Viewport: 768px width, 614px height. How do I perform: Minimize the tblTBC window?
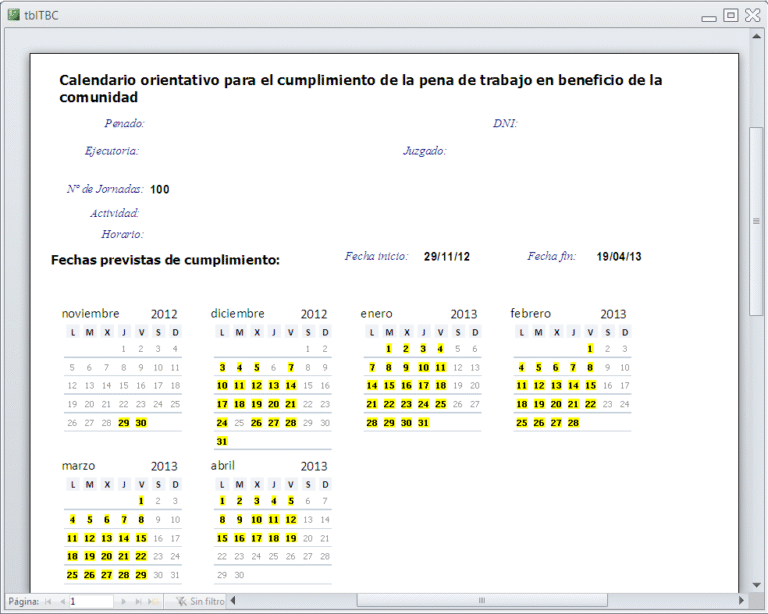[x=709, y=18]
